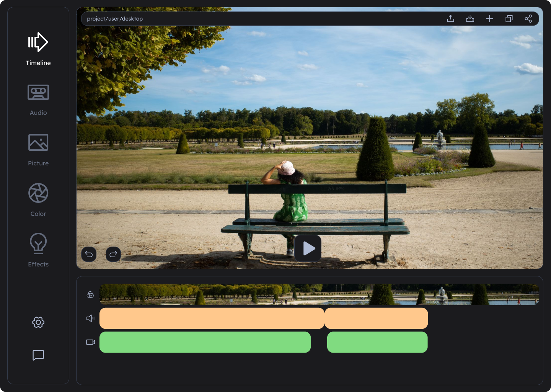Add new item with plus icon
Viewport: 551px width, 392px height.
pos(489,18)
